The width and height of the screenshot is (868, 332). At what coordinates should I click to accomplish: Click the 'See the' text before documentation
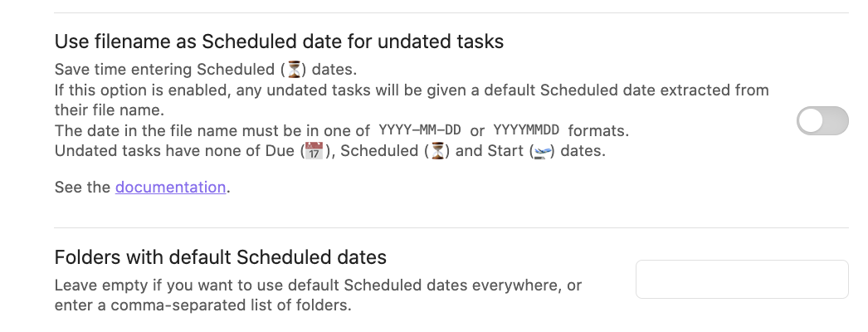[82, 187]
